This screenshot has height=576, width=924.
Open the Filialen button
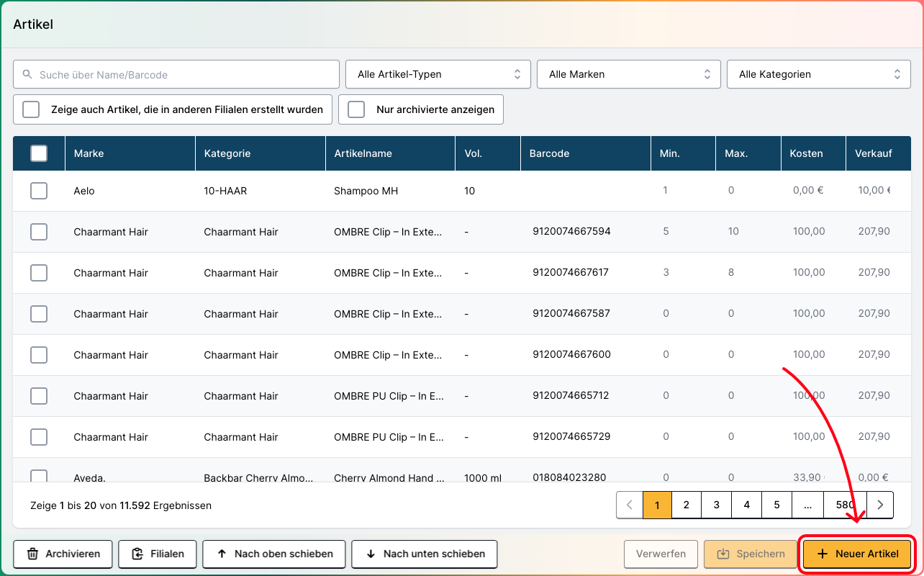[x=157, y=554]
